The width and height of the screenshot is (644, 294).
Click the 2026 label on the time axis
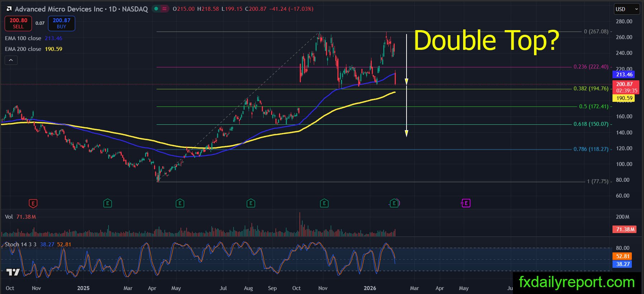point(370,288)
